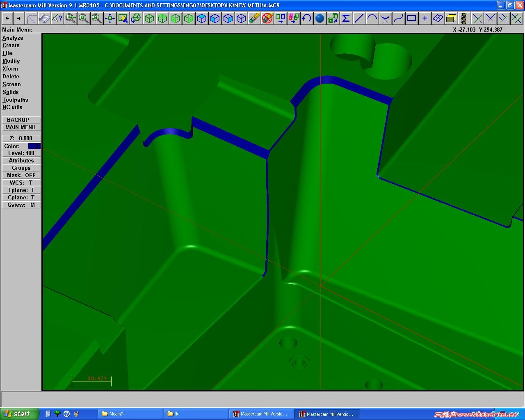The image size is (525, 420).
Task: Select the Zoom magnifier with green arrow
Action: pos(71,18)
